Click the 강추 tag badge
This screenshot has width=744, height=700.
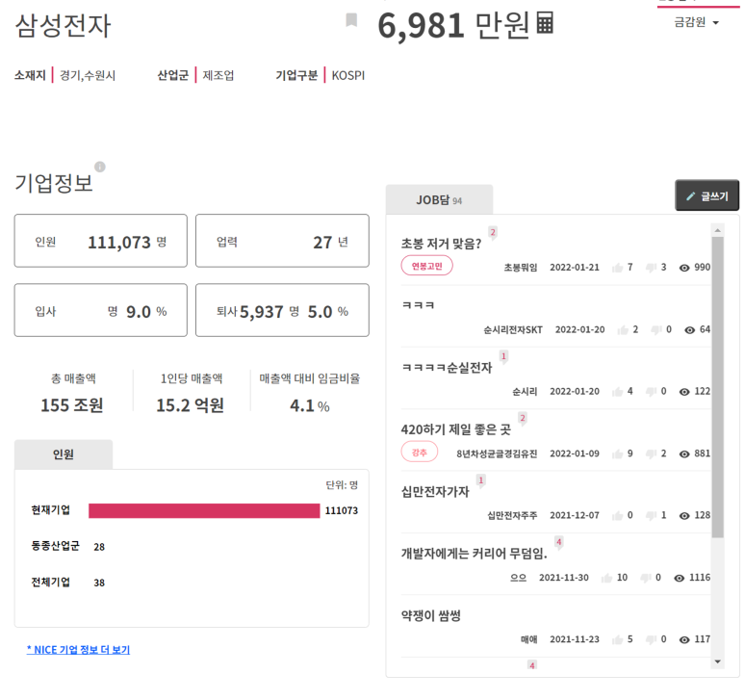(420, 452)
